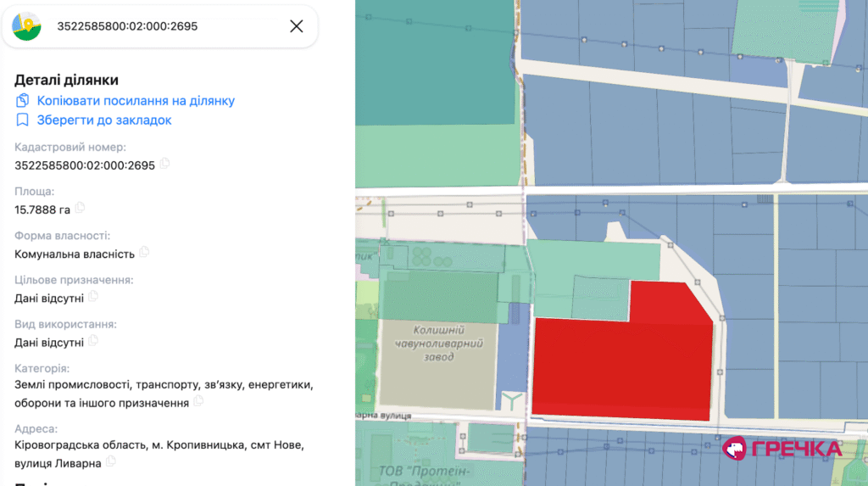
Task: Click the copy link clipboard icon
Action: [22, 100]
